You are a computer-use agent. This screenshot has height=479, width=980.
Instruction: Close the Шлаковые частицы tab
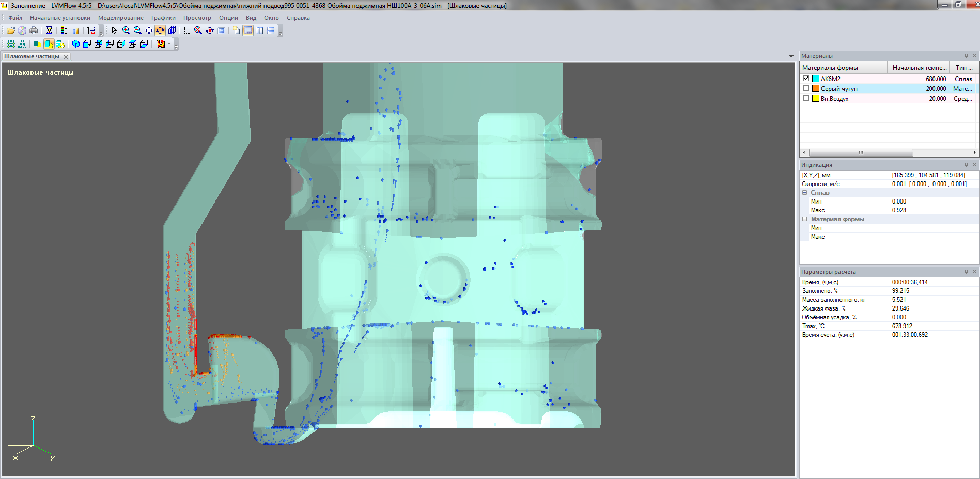coord(66,57)
